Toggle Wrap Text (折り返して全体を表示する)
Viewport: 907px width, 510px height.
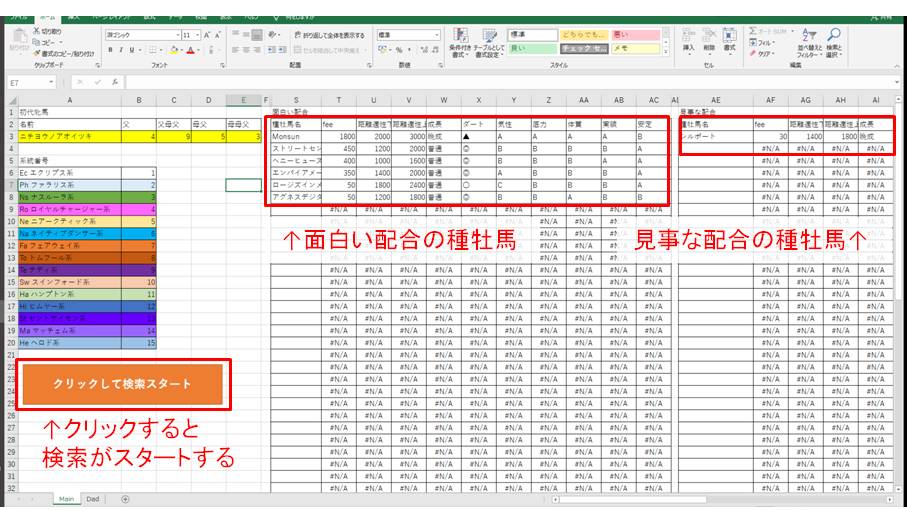(x=329, y=35)
